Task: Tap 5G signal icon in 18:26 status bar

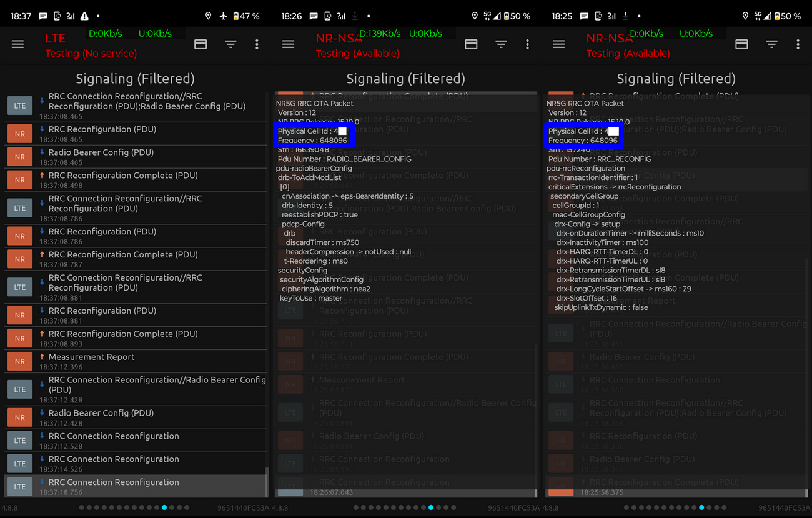Action: 488,16
